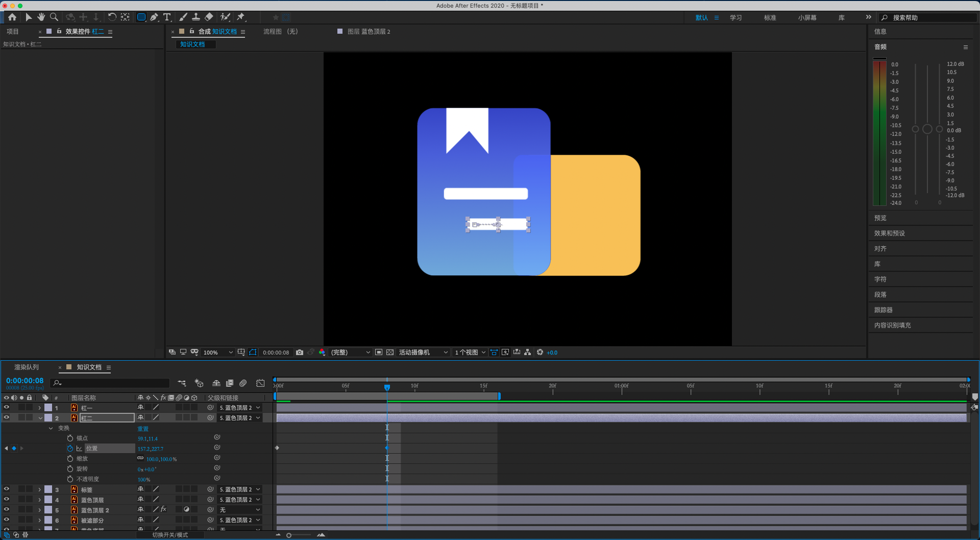980x540 pixels.
Task: Enable motion blur icon in timeline header
Action: (243, 383)
